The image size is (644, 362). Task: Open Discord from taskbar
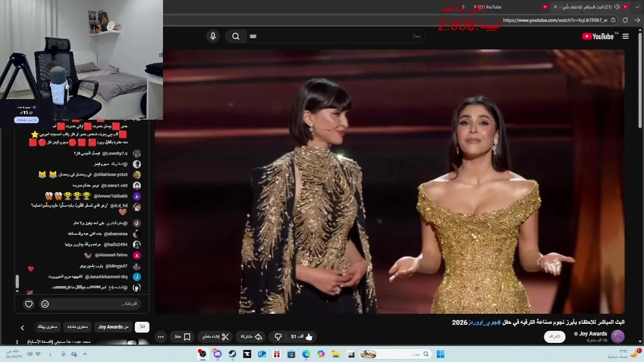[x=217, y=354]
